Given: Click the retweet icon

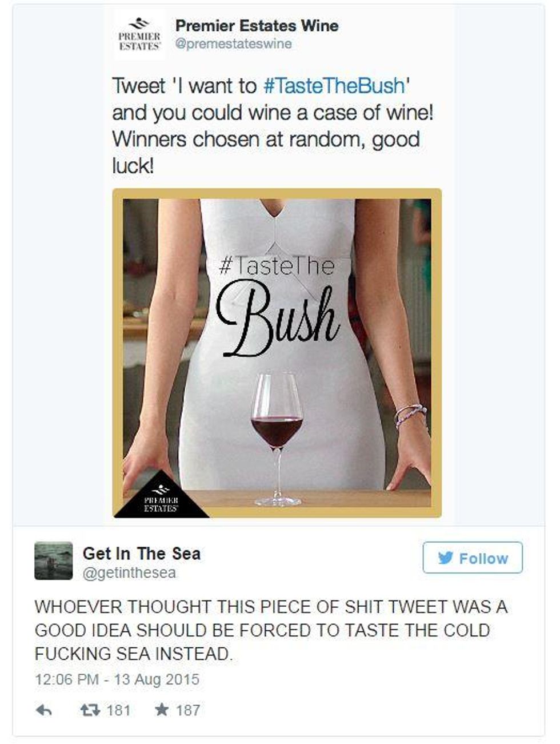Looking at the screenshot, I should pyautogui.click(x=89, y=710).
